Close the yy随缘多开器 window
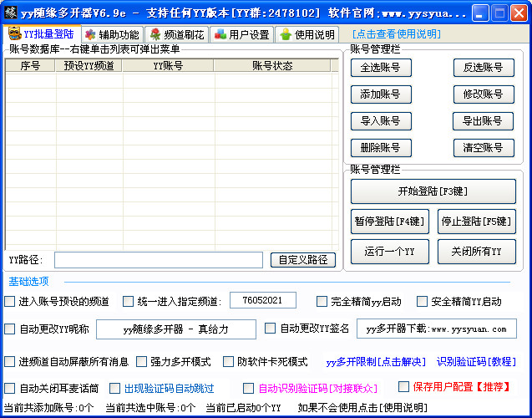The width and height of the screenshot is (532, 418). coord(519,13)
